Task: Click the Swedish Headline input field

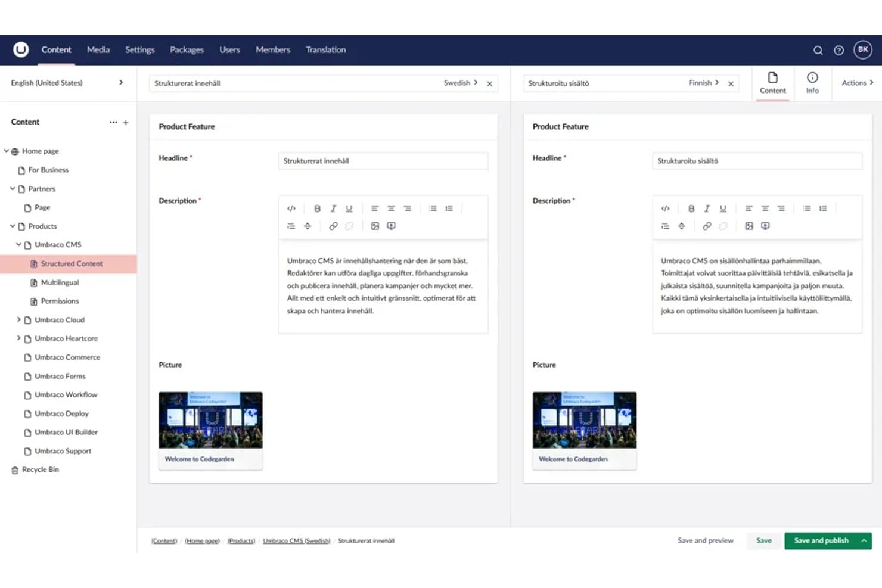Action: pyautogui.click(x=383, y=161)
